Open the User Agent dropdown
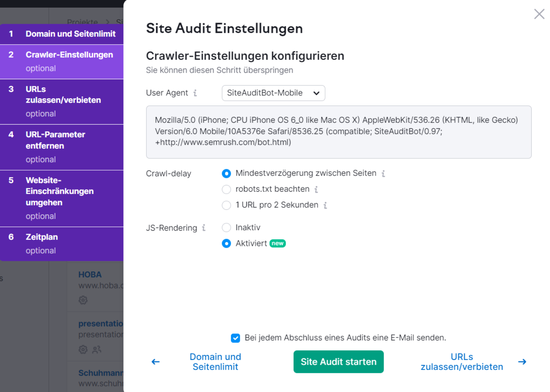Screen dimensions: 550x392 [x=273, y=93]
